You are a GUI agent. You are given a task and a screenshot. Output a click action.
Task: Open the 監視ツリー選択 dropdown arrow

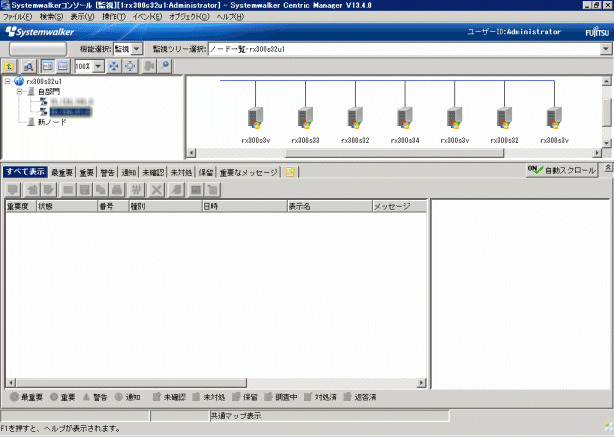[606, 49]
